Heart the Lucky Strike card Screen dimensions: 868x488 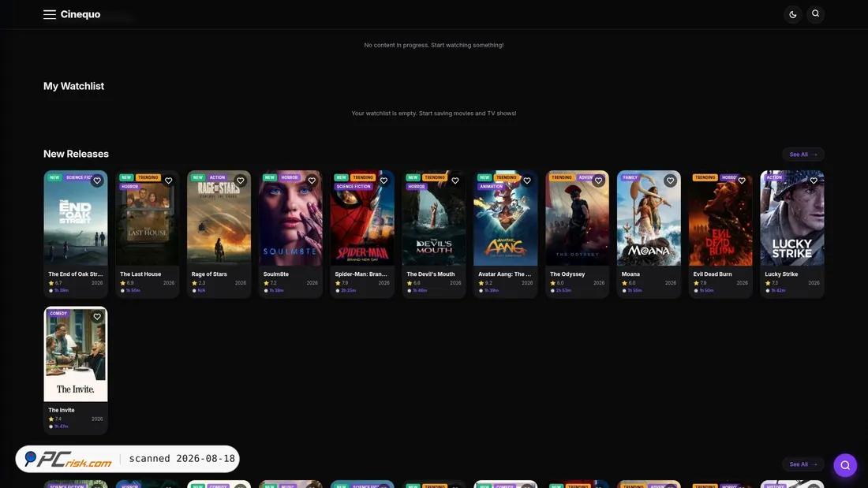tap(814, 181)
